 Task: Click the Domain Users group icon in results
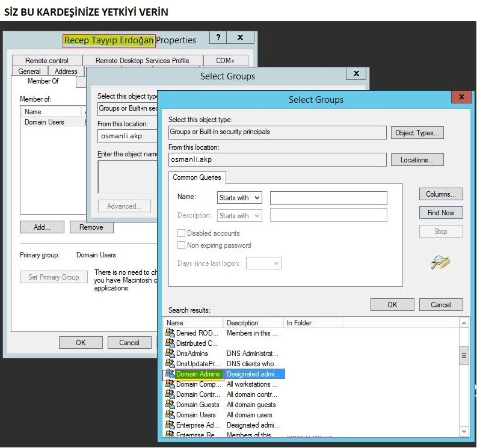[170, 414]
